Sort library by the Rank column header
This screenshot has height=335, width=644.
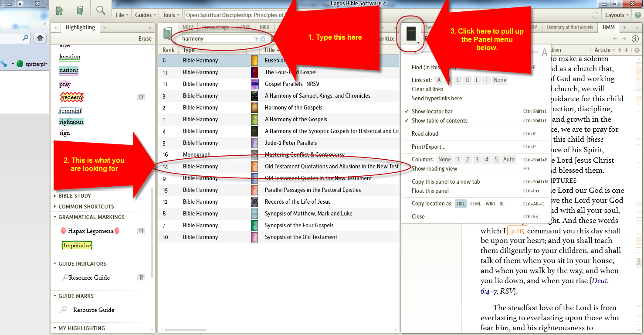(168, 50)
